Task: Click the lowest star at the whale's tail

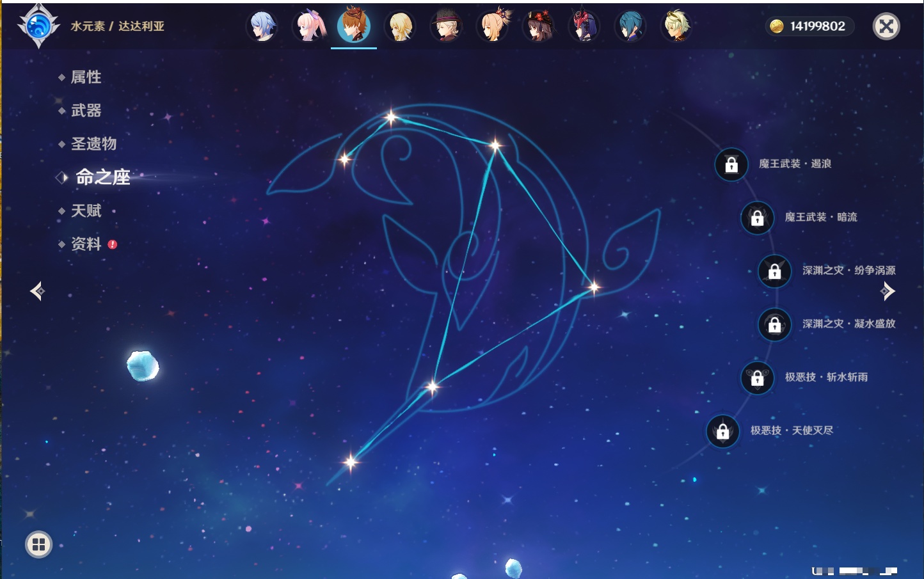Action: click(351, 461)
